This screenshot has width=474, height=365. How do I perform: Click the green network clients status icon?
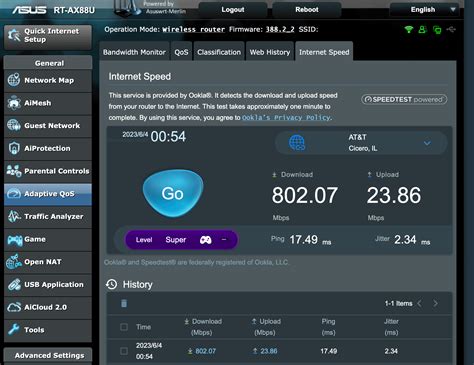[437, 30]
